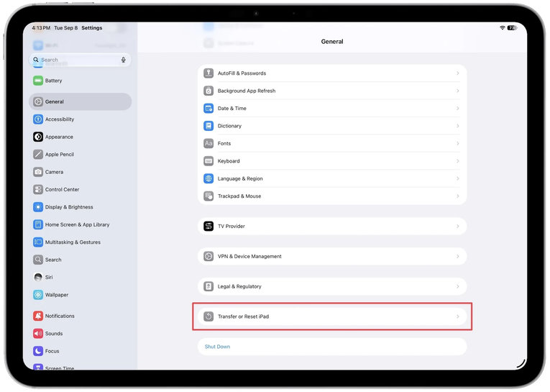Select the General gear icon
The width and height of the screenshot is (550, 392).
tap(38, 101)
